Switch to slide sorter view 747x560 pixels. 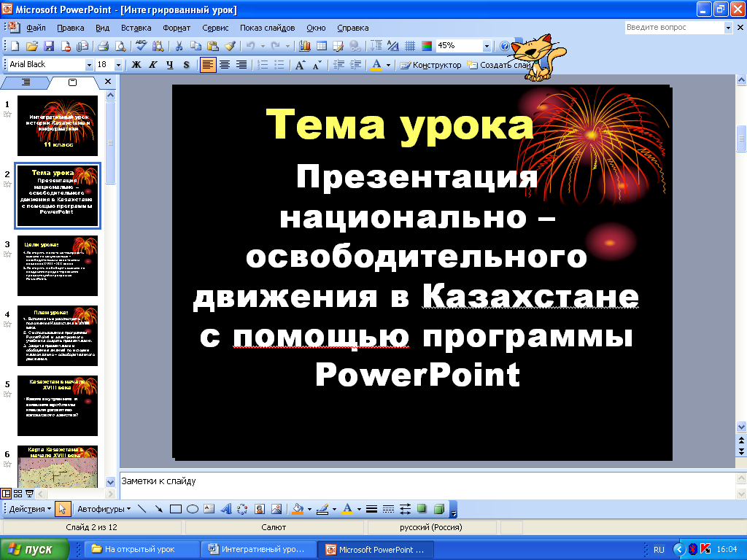18,494
